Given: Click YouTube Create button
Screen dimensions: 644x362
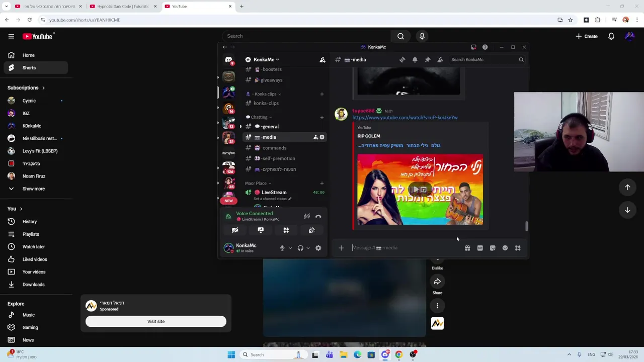Looking at the screenshot, I should (x=587, y=36).
